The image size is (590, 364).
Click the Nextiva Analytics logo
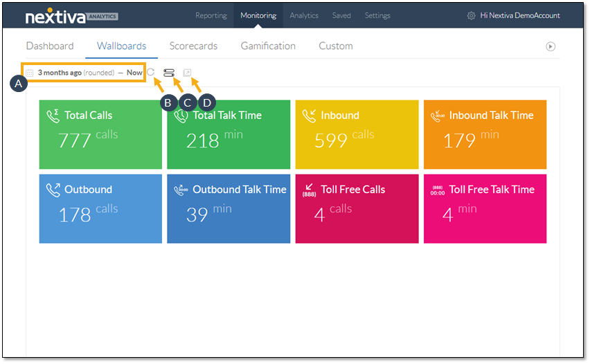pos(71,17)
